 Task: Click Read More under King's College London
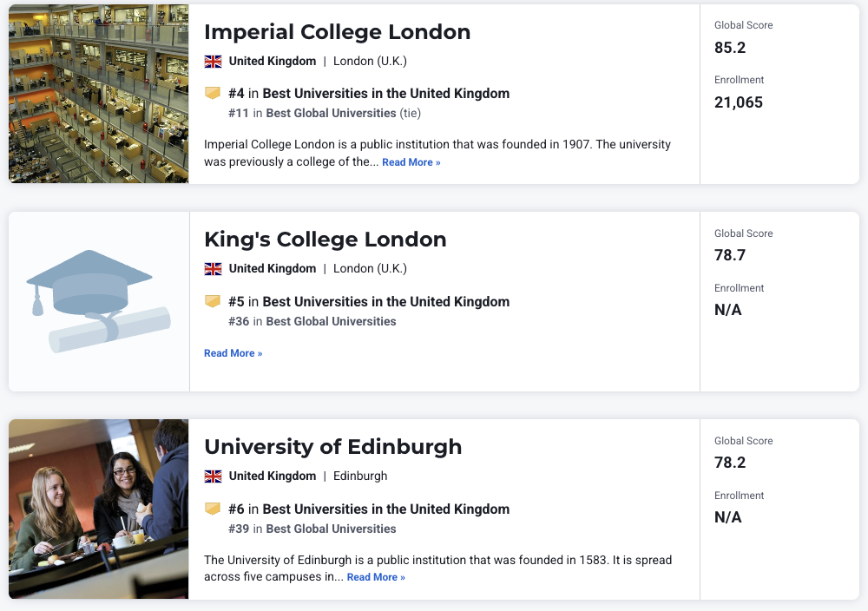coord(233,353)
